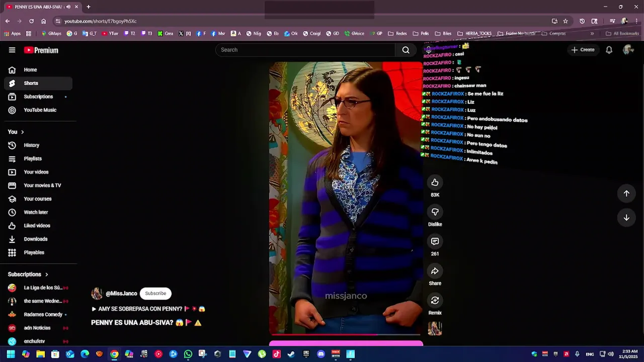The image size is (644, 362).
Task: Switch to the YouTube Shorts browser tab
Action: coord(42,7)
